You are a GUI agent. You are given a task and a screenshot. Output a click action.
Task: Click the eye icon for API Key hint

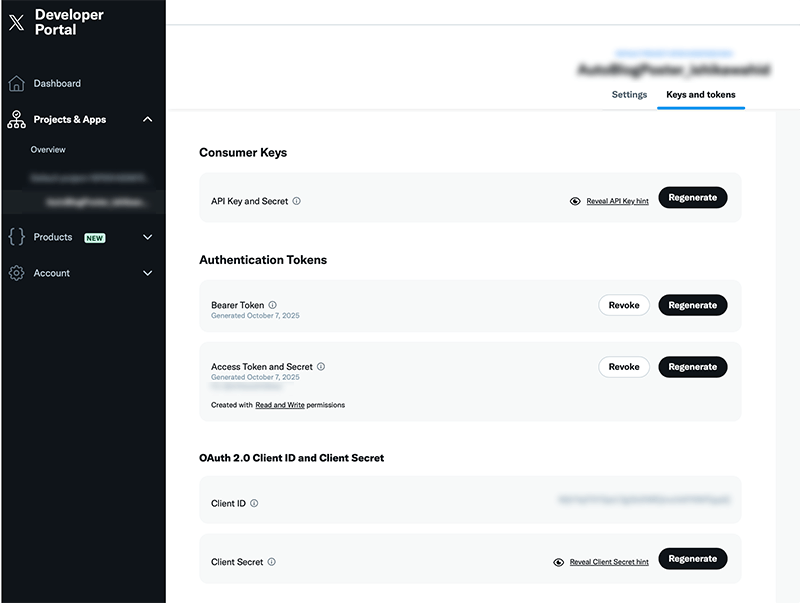(575, 201)
